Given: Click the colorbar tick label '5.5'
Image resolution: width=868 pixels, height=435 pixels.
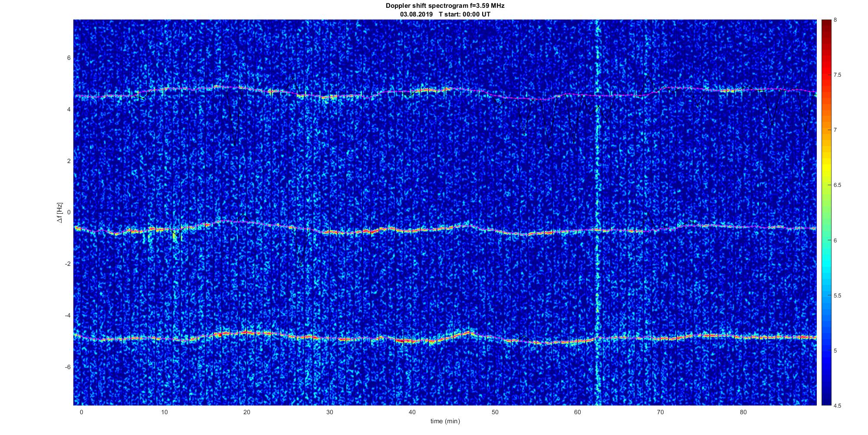Looking at the screenshot, I should tap(838, 296).
